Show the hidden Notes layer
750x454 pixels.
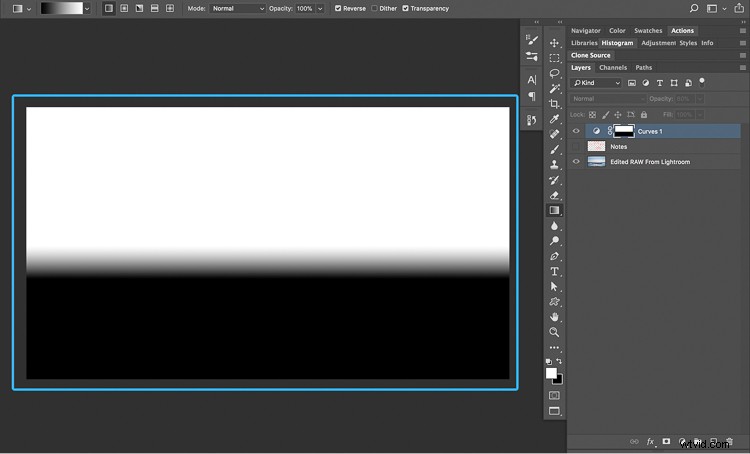[575, 146]
